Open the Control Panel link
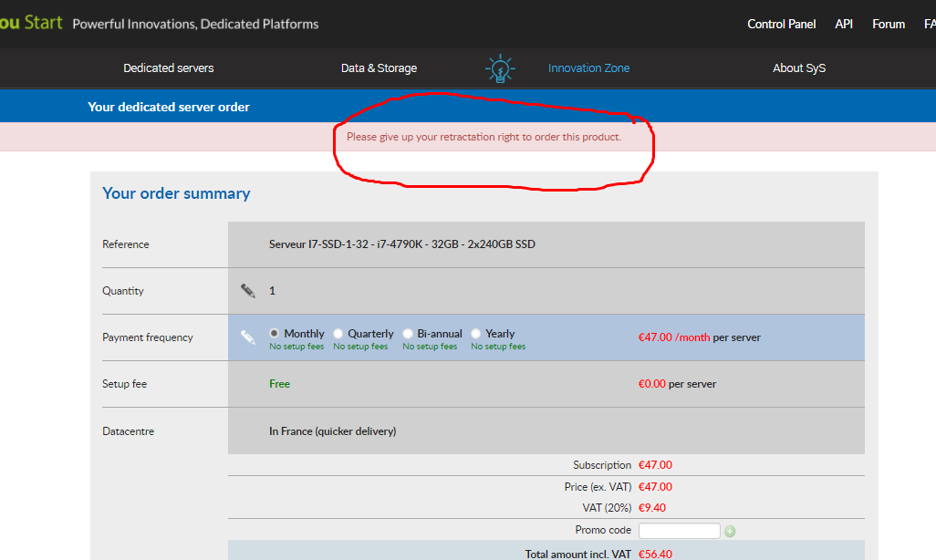Image resolution: width=936 pixels, height=560 pixels. coord(782,24)
